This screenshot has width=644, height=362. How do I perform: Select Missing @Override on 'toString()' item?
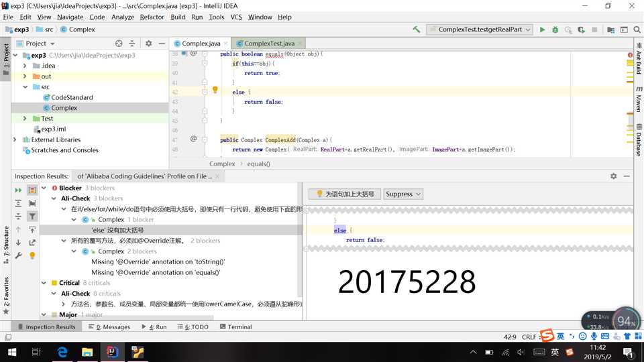(x=158, y=261)
